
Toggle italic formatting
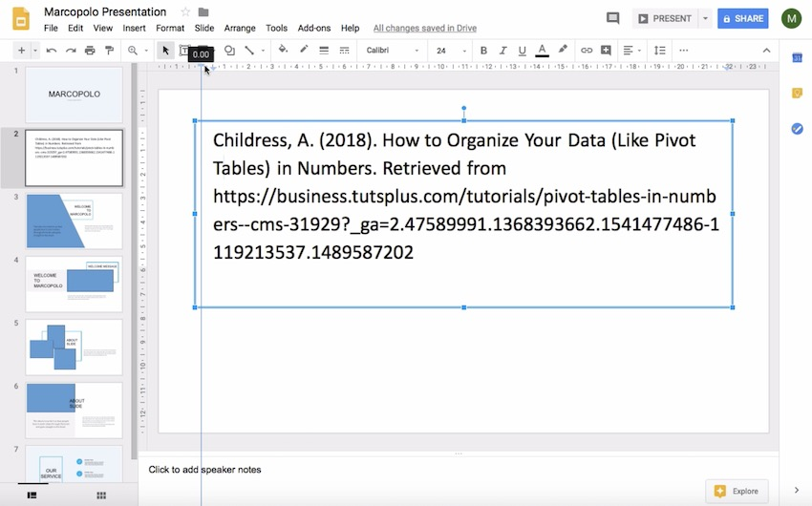(x=502, y=51)
